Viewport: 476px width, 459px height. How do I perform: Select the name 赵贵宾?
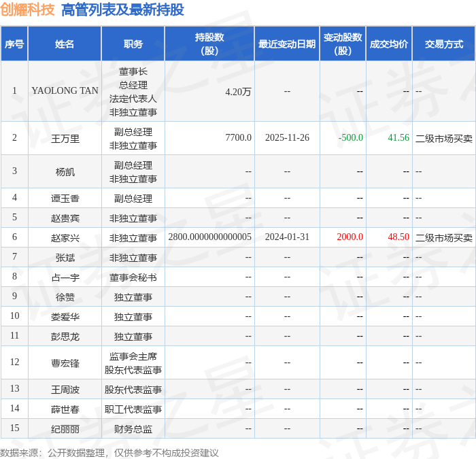(x=65, y=218)
